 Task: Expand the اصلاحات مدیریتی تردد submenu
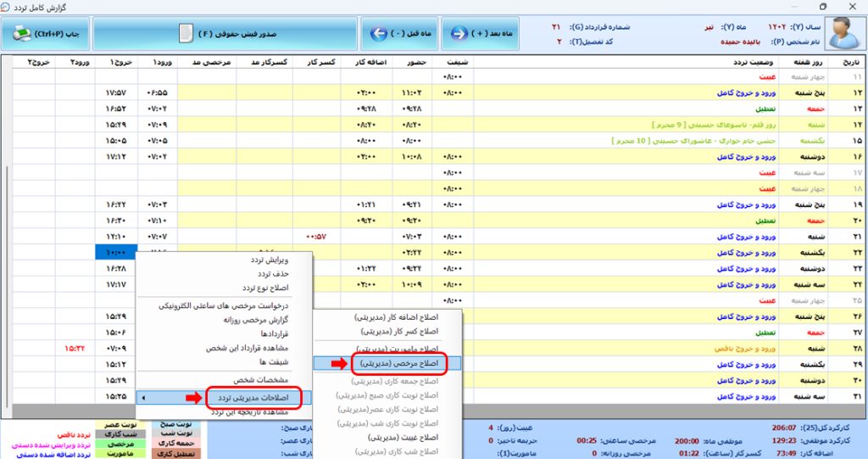(x=225, y=397)
